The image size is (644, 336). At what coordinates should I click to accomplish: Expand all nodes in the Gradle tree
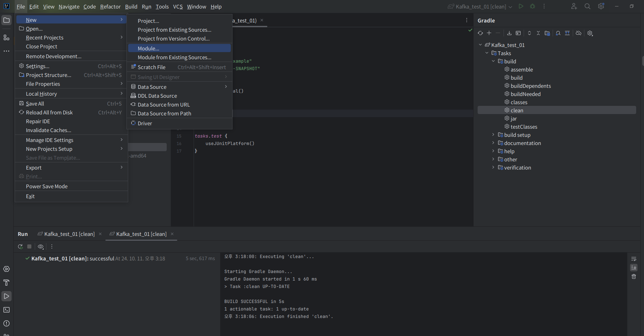[529, 33]
